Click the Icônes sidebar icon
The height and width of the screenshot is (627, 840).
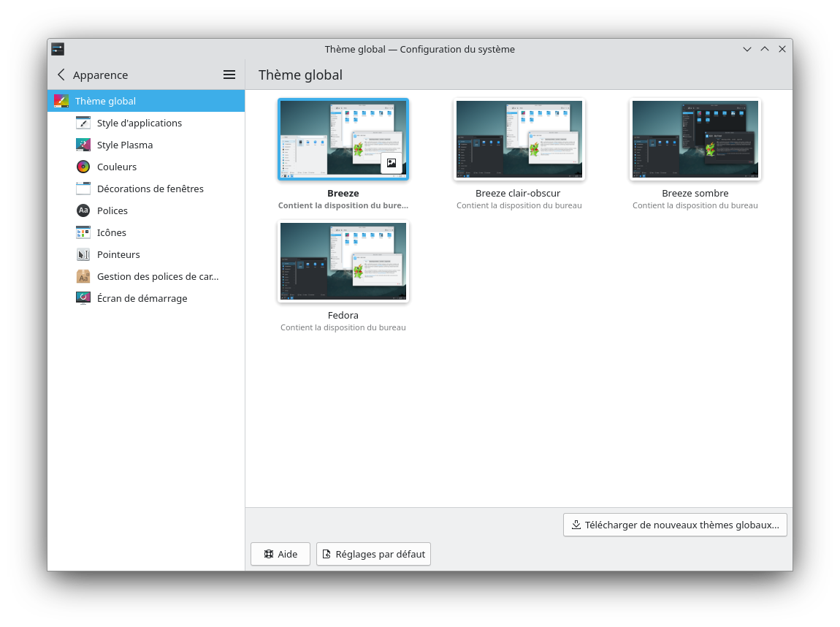[83, 232]
